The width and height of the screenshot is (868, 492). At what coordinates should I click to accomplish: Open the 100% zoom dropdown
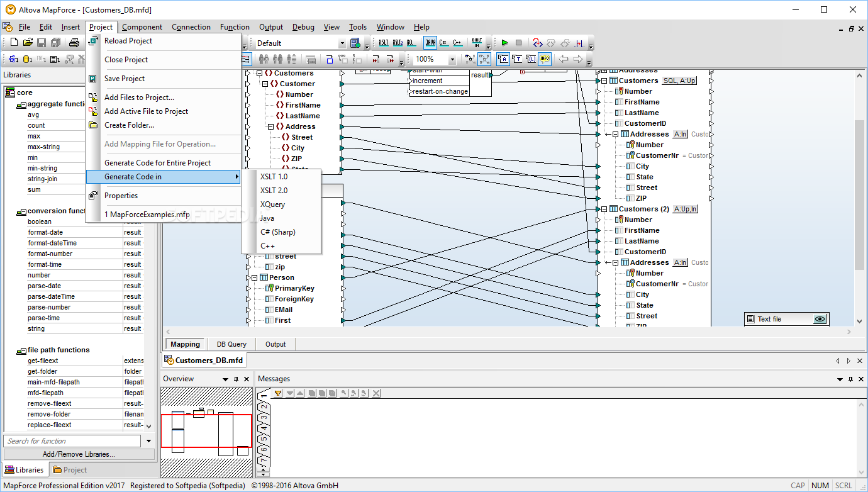452,59
